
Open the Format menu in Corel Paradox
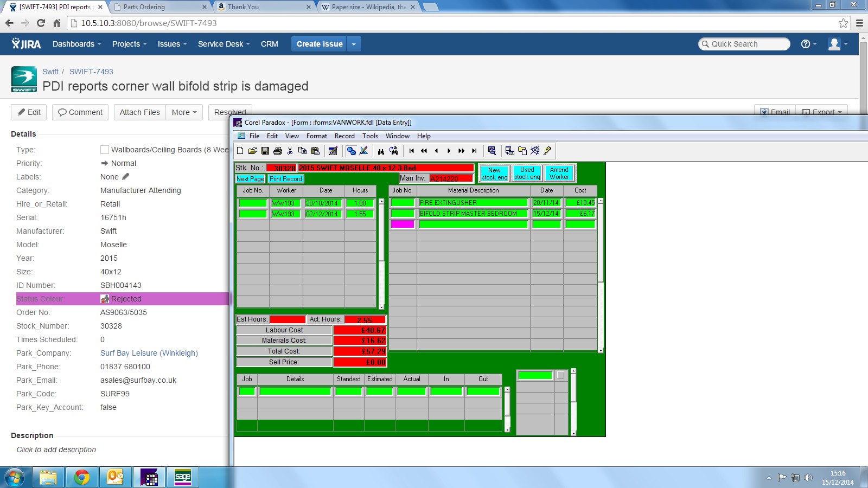pyautogui.click(x=317, y=136)
